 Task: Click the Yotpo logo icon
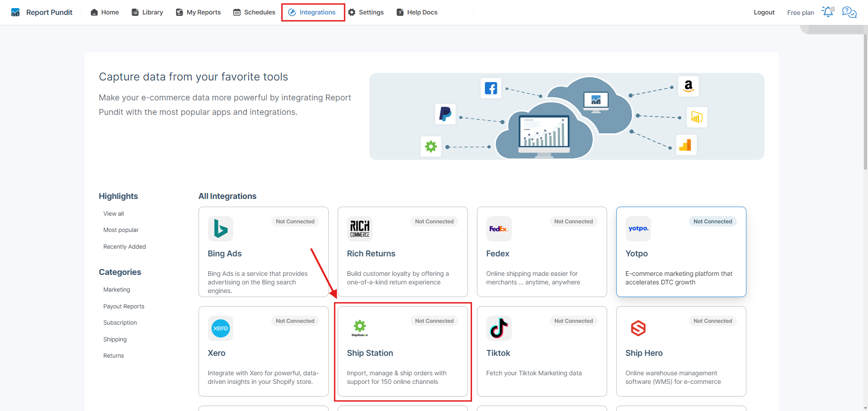pos(638,229)
